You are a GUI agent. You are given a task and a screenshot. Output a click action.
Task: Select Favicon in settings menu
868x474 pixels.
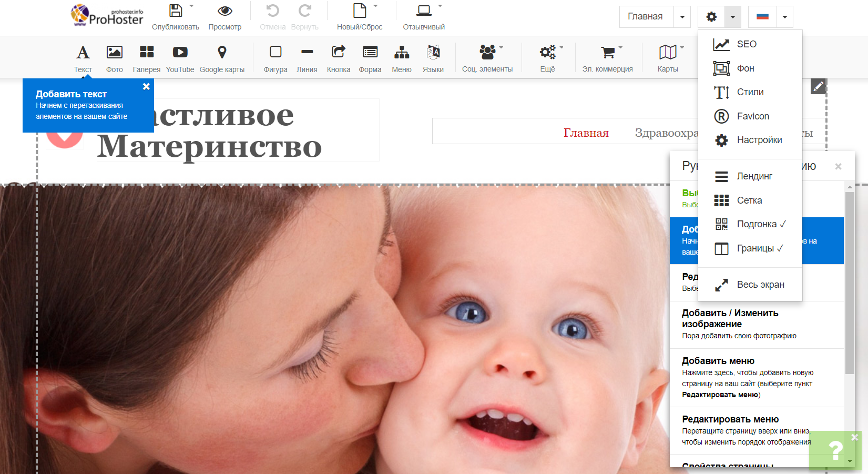(x=752, y=116)
